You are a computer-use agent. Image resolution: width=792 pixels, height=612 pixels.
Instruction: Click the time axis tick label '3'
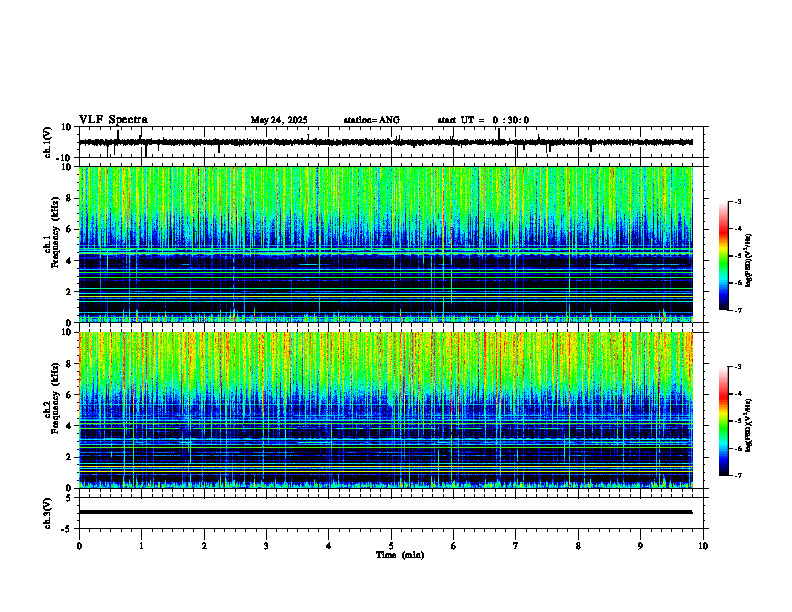(266, 546)
